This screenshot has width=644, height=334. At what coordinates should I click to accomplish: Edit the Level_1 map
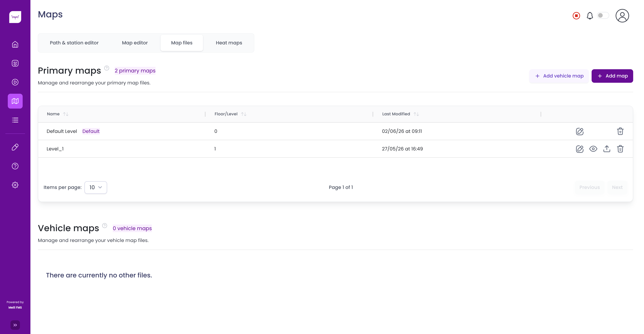pos(579,149)
